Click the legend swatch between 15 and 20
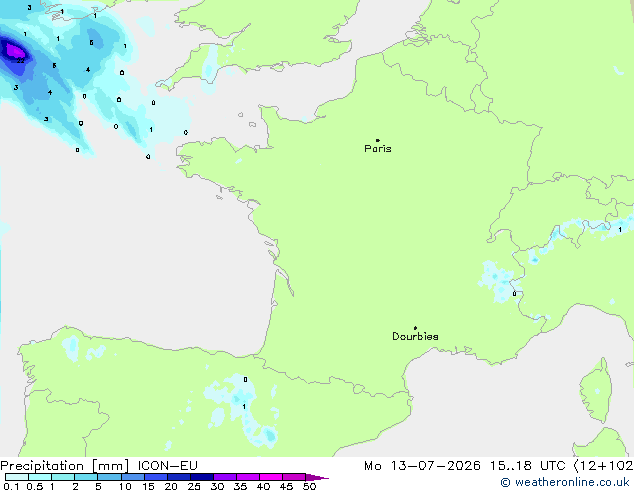 (155, 477)
